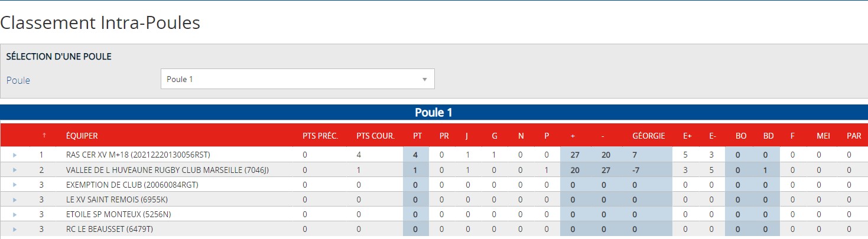Image resolution: width=868 pixels, height=239 pixels.
Task: Sort by PTS COUR. column header
Action: (x=375, y=136)
